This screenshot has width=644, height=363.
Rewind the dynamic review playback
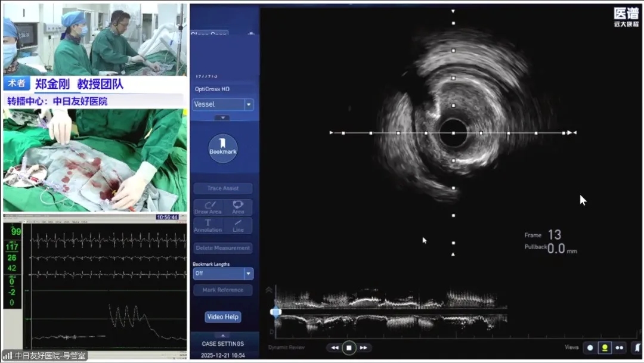click(x=335, y=348)
